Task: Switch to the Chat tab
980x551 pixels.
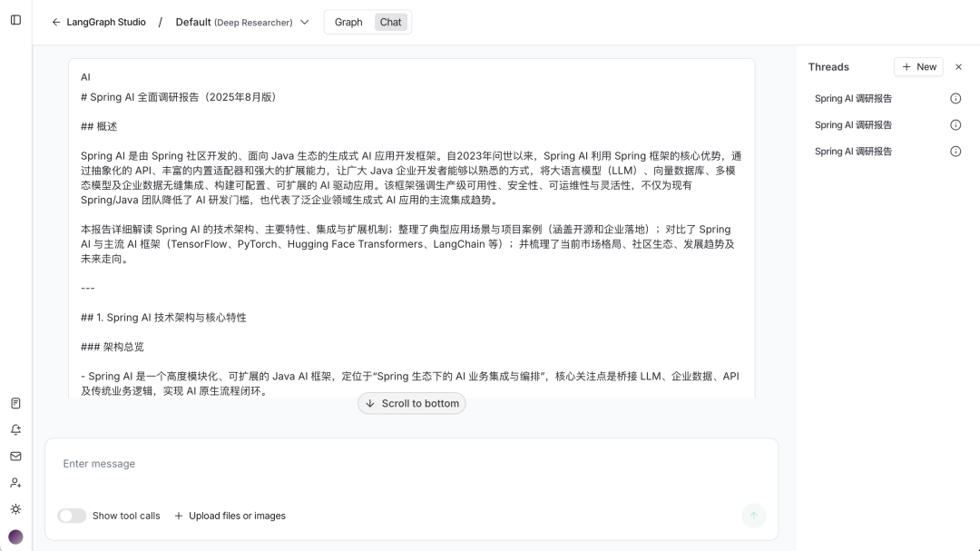Action: (x=390, y=23)
